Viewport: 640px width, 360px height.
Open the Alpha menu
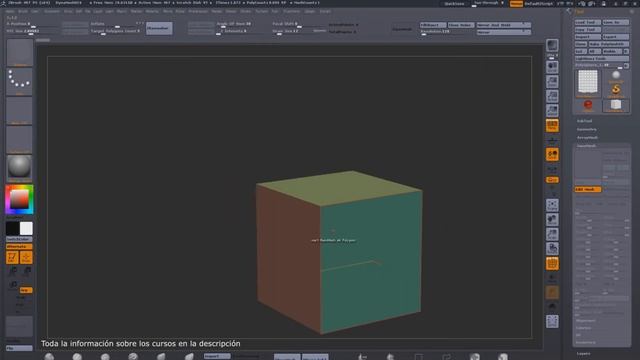(9, 11)
